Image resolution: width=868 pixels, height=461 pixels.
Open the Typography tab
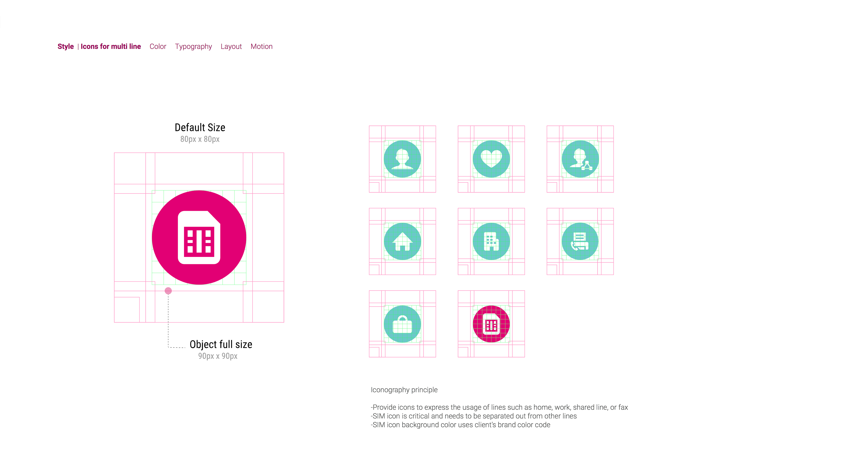click(193, 47)
